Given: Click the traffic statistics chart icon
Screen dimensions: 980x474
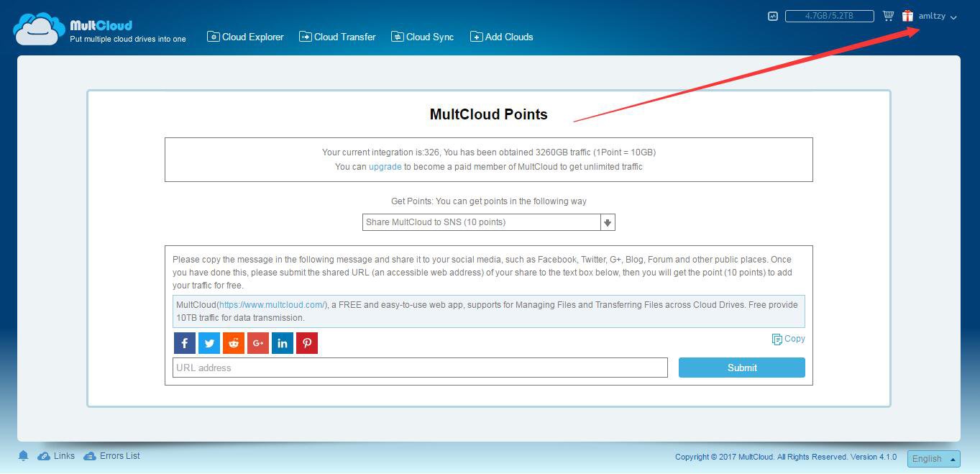Looking at the screenshot, I should (773, 16).
